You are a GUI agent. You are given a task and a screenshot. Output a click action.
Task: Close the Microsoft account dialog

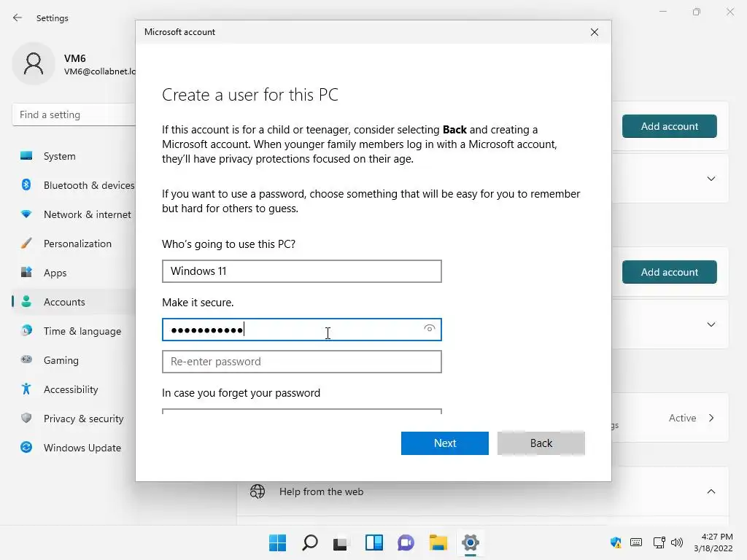(x=594, y=32)
